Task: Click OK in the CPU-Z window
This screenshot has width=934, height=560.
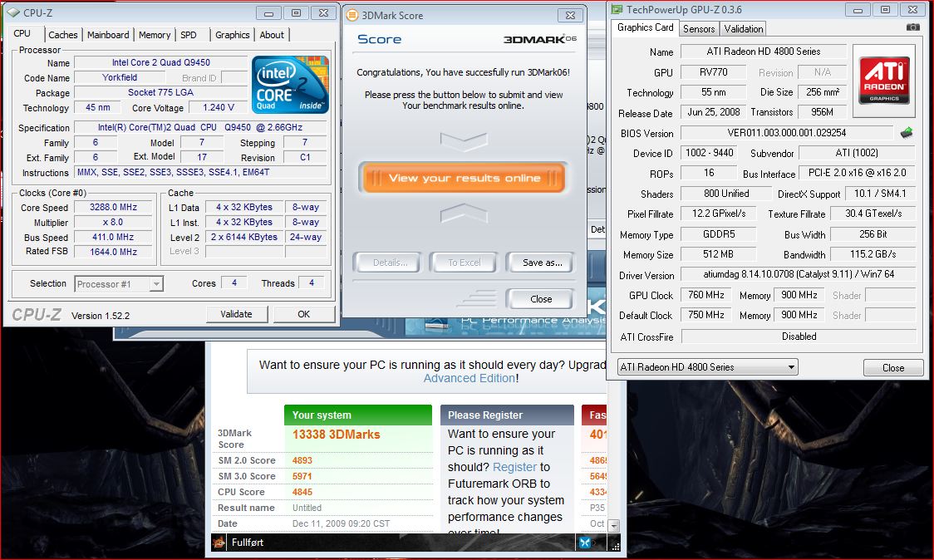Action: click(304, 314)
